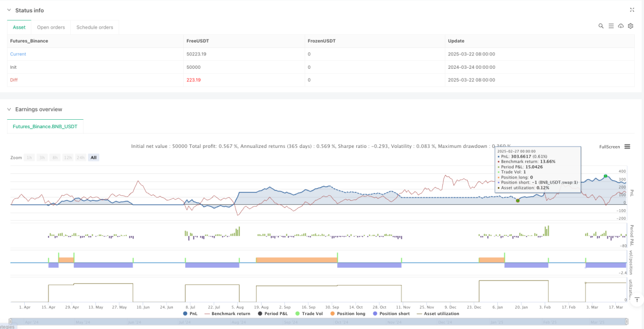Hide the Position long legend series

[352, 313]
